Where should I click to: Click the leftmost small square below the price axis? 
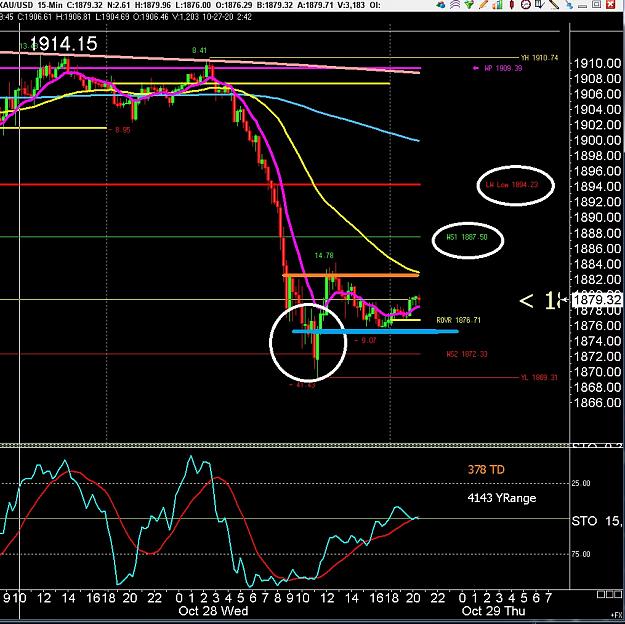coord(600,595)
